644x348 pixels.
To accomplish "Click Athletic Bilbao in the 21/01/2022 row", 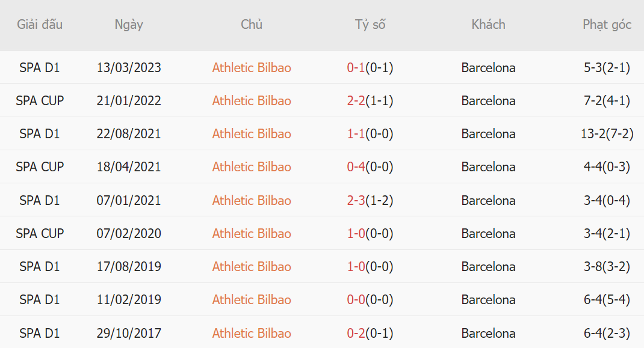I will tap(252, 101).
